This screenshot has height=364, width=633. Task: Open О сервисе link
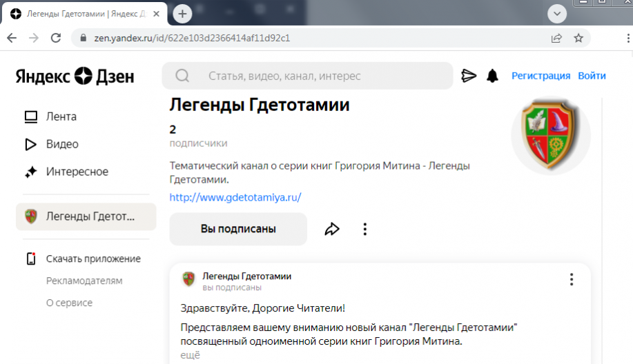click(69, 303)
